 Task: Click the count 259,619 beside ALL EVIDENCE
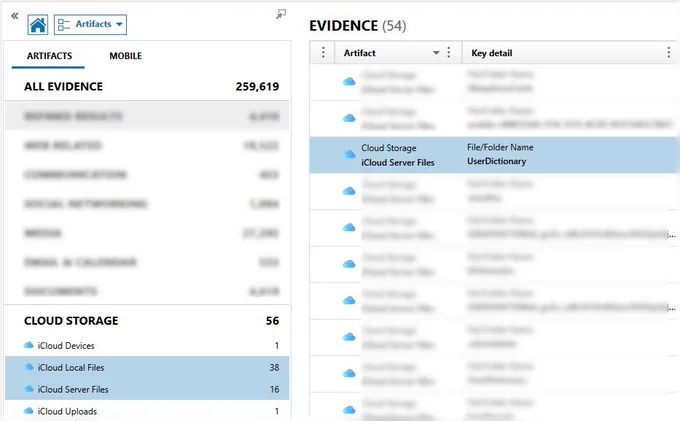tap(257, 87)
